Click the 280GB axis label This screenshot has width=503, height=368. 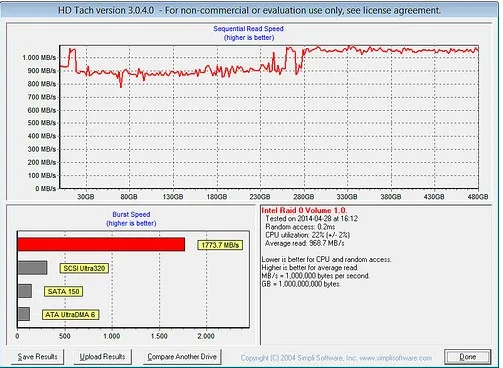click(x=304, y=197)
